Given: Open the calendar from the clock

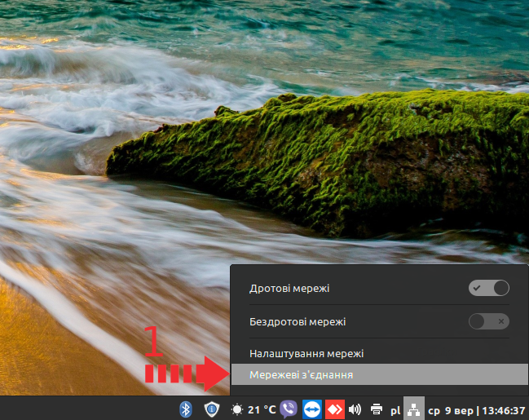Looking at the screenshot, I should [476, 410].
